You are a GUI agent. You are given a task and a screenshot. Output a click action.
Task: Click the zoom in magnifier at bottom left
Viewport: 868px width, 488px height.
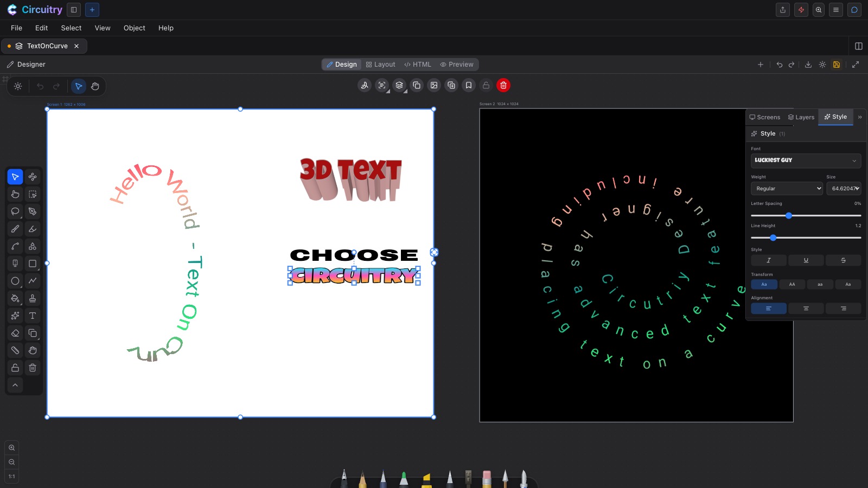coord(12,448)
